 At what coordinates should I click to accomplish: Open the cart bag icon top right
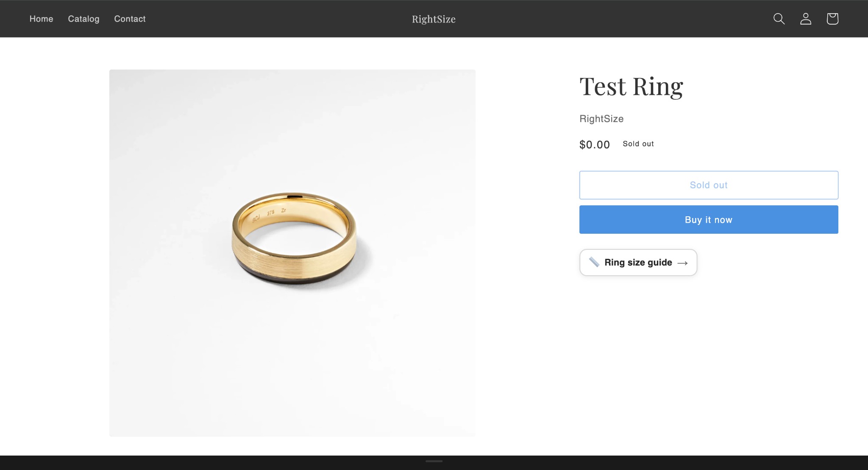832,19
